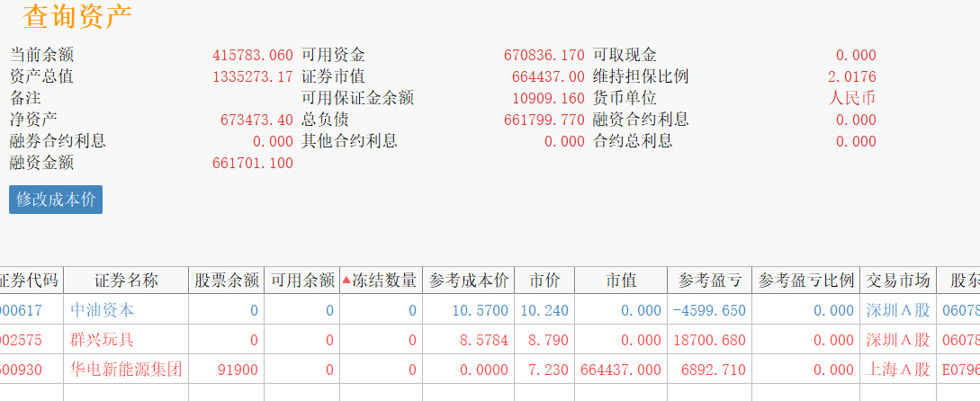Sort by 参考成本价 column header
Image resolution: width=980 pixels, height=401 pixels.
(468, 281)
